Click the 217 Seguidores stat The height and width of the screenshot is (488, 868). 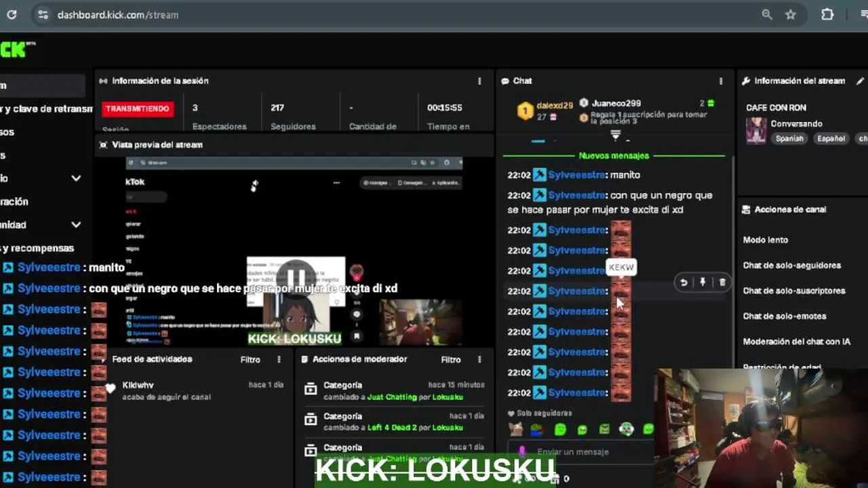pyautogui.click(x=293, y=117)
